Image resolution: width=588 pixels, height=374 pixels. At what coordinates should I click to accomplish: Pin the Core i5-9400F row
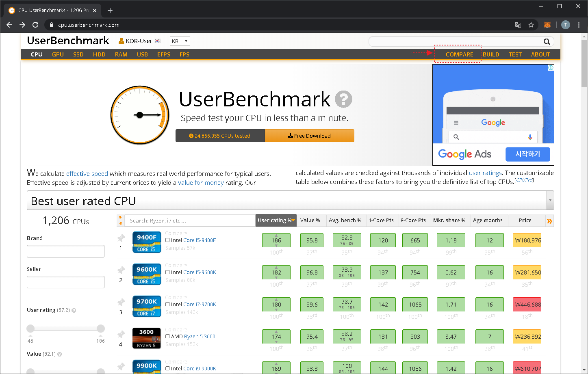coord(121,238)
